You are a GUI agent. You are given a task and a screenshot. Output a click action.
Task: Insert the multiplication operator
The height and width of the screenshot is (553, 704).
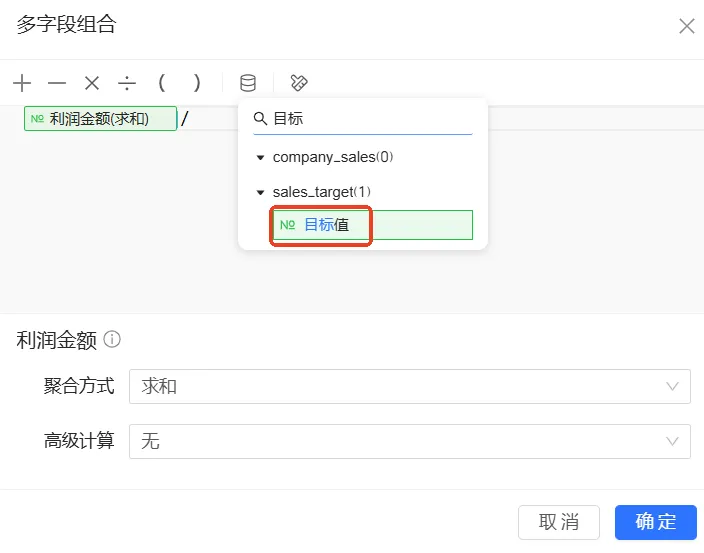(92, 83)
